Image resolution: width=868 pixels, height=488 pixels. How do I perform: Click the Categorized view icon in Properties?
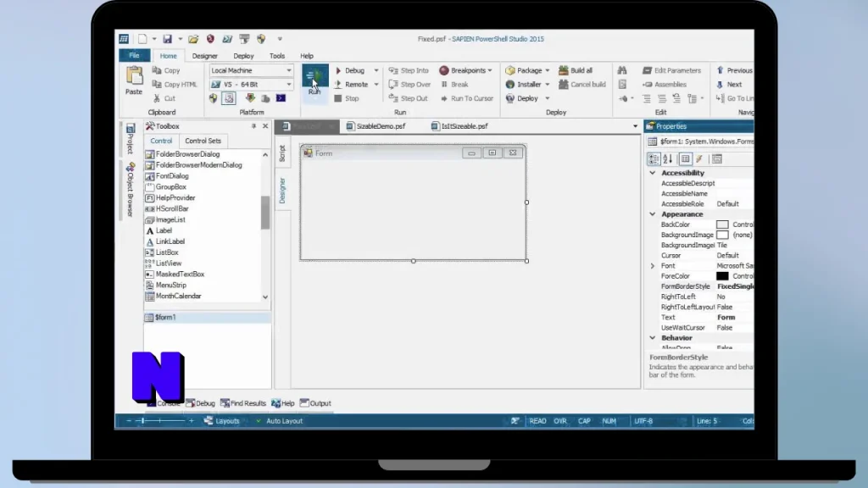click(654, 159)
